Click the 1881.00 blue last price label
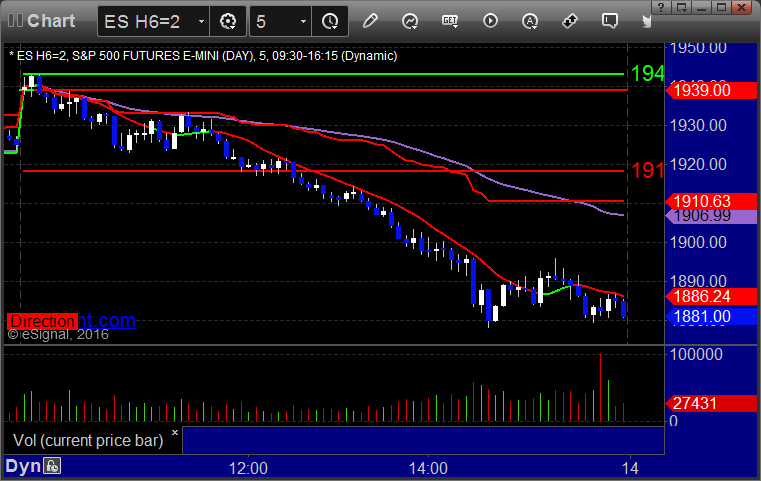The width and height of the screenshot is (761, 481). [711, 316]
